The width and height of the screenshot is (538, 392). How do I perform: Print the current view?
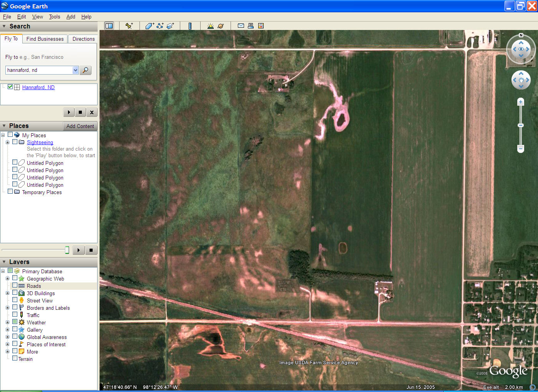pyautogui.click(x=251, y=26)
